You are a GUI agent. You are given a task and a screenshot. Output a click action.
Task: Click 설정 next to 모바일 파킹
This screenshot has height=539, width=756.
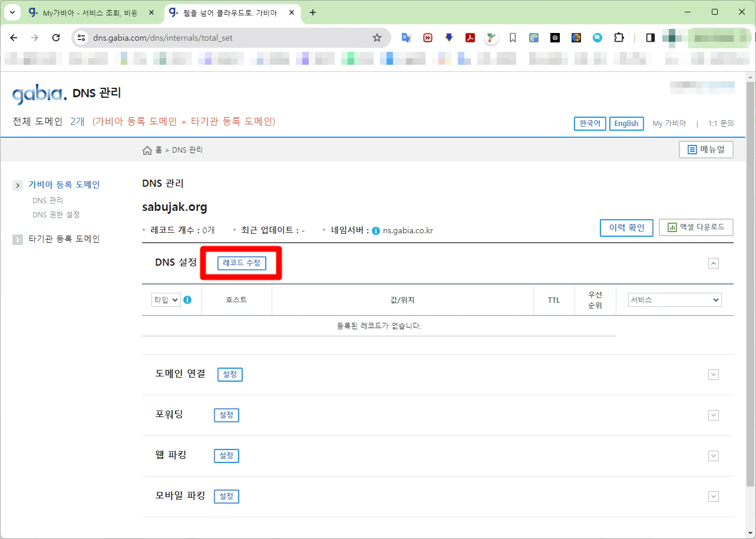pyautogui.click(x=226, y=497)
